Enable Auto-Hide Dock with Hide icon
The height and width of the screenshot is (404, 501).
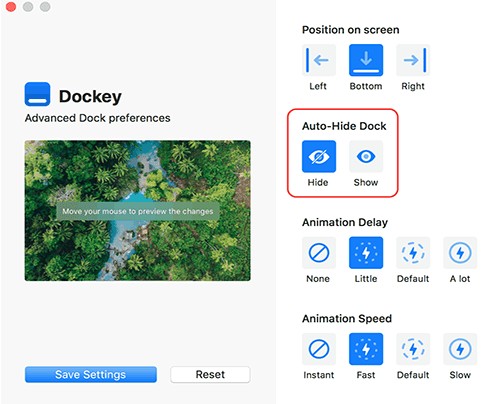pyautogui.click(x=319, y=156)
